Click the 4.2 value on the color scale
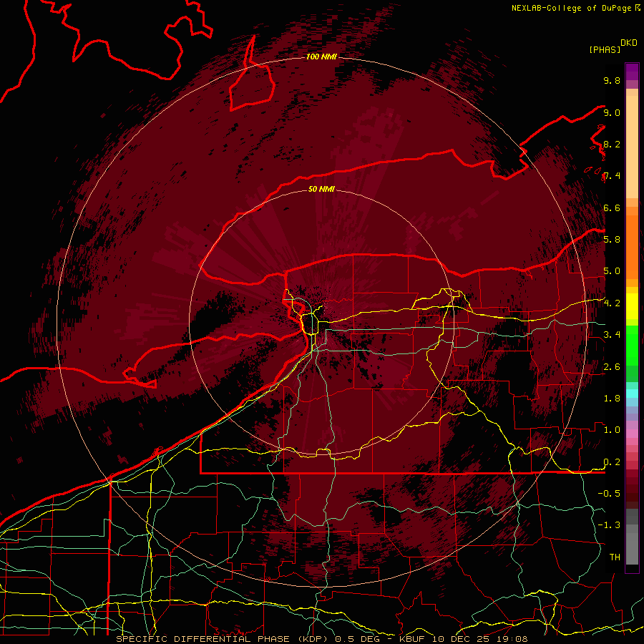Screen dimensions: 644x644 612,303
